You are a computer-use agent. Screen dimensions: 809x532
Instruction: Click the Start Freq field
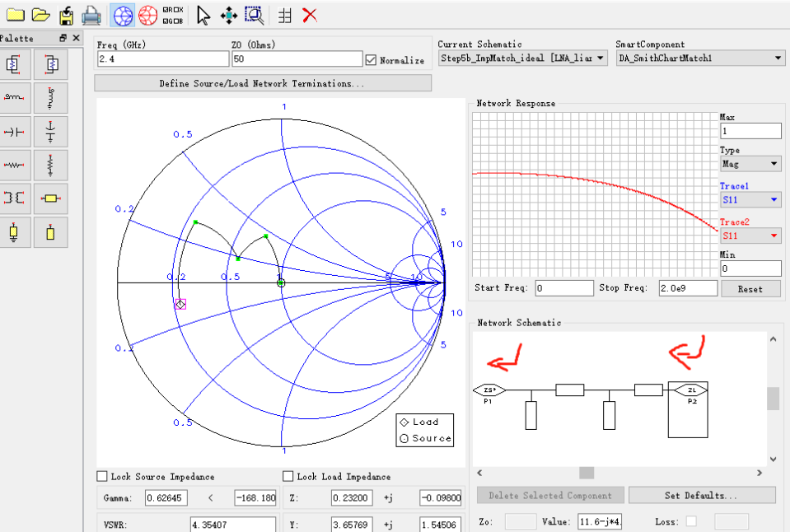pyautogui.click(x=564, y=288)
